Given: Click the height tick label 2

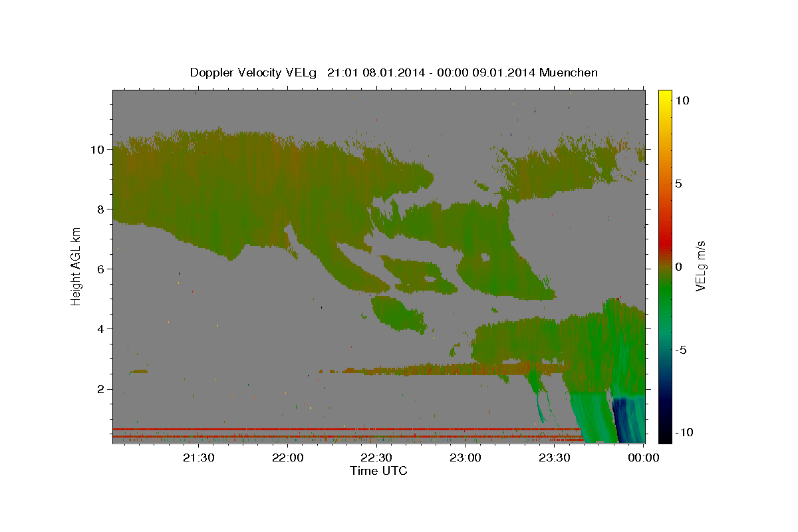Looking at the screenshot, I should pyautogui.click(x=101, y=389).
